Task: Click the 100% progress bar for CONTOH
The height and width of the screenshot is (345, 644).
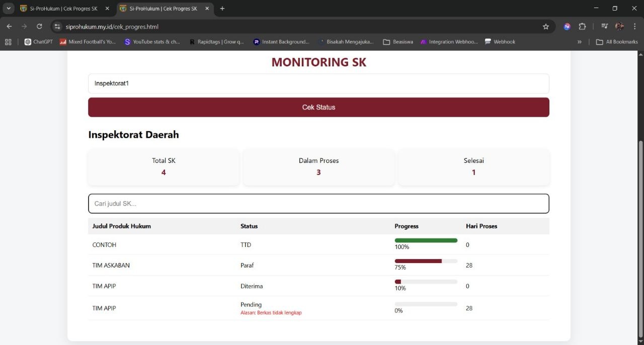Action: tap(426, 240)
